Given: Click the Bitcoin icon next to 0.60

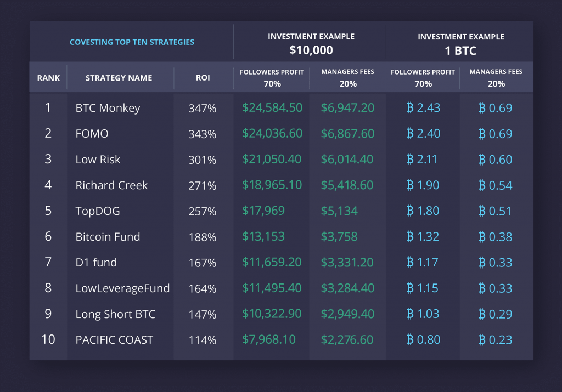Looking at the screenshot, I should coord(482,160).
